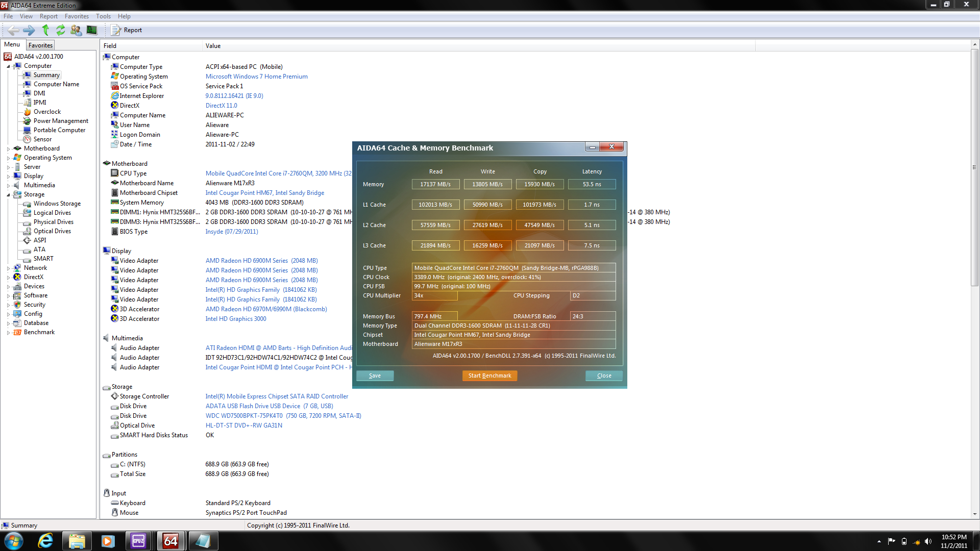Viewport: 980px width, 551px height.
Task: Expand the Operating System tree node
Action: (8, 158)
